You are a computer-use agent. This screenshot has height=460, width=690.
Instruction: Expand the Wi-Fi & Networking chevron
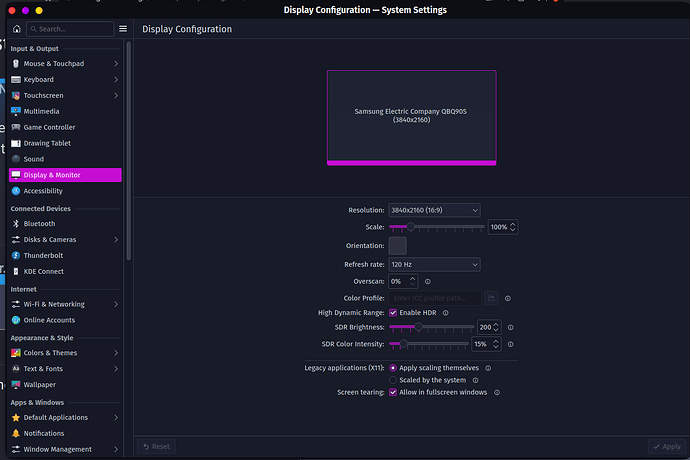(116, 304)
